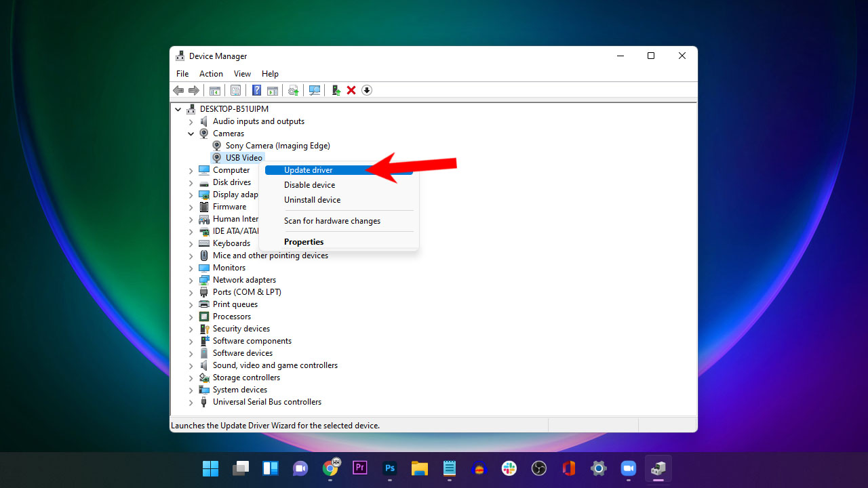Expand the Universal Serial Bus controllers node
Screen dimensions: 868x488
(x=191, y=402)
